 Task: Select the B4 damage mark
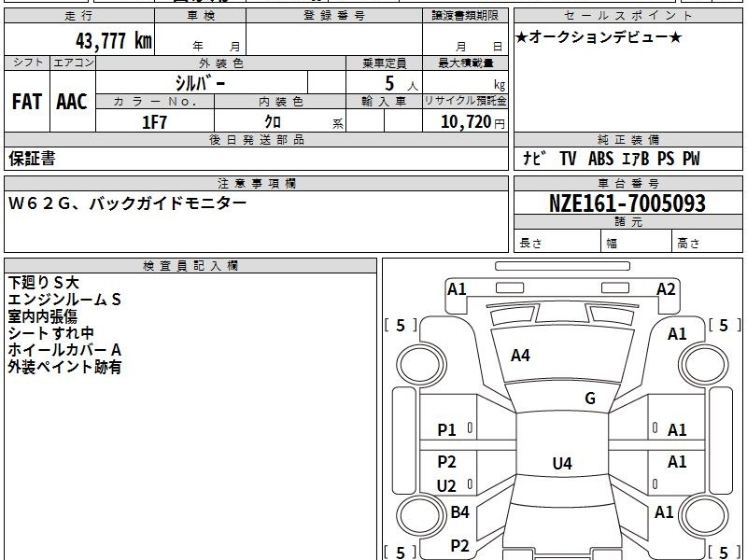[x=460, y=512]
